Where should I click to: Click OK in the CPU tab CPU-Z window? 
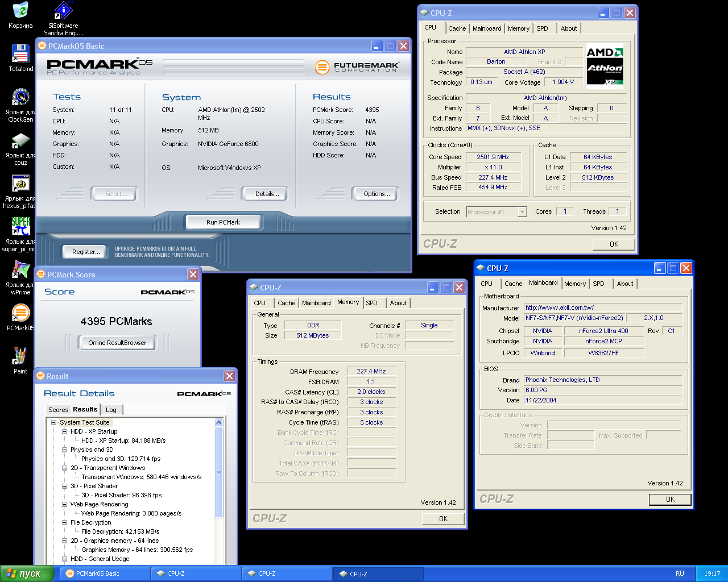pos(614,244)
